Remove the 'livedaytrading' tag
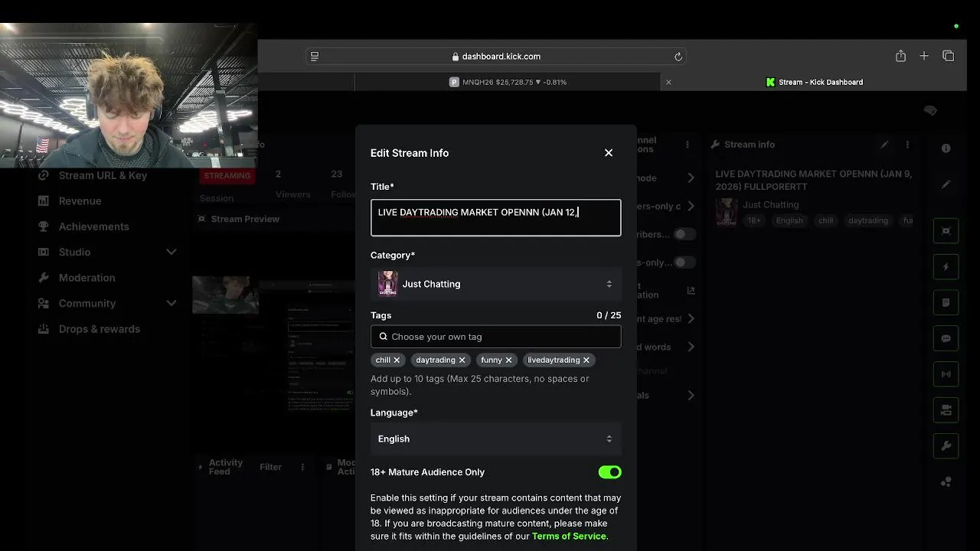Image resolution: width=980 pixels, height=551 pixels. tap(586, 360)
